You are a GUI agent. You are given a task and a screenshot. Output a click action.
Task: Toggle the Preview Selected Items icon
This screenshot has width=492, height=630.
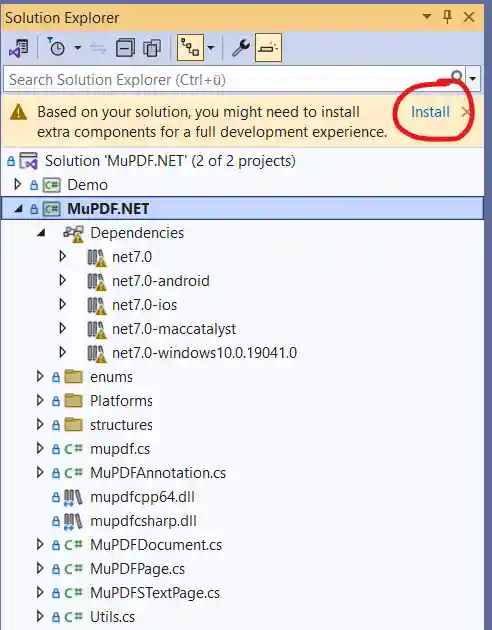coord(268,48)
